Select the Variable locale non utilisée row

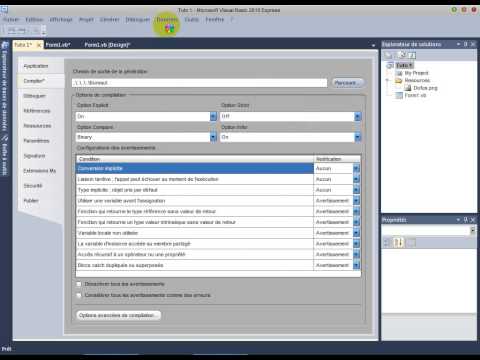(195, 233)
